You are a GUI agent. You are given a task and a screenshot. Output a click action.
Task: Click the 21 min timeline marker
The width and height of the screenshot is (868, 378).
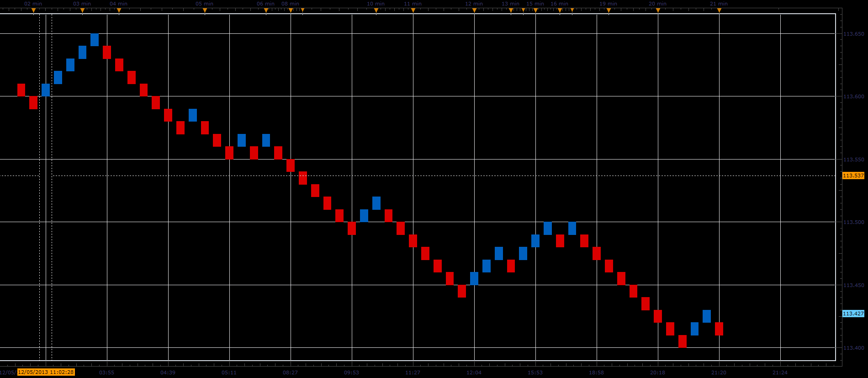point(719,10)
